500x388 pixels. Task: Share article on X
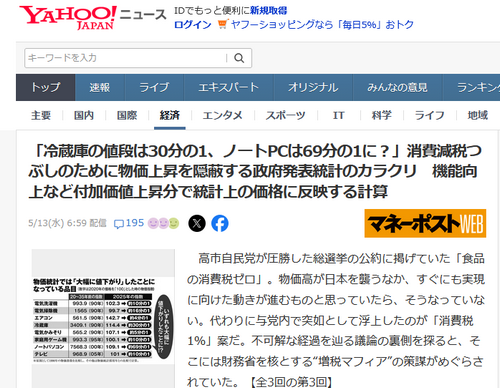tap(197, 223)
